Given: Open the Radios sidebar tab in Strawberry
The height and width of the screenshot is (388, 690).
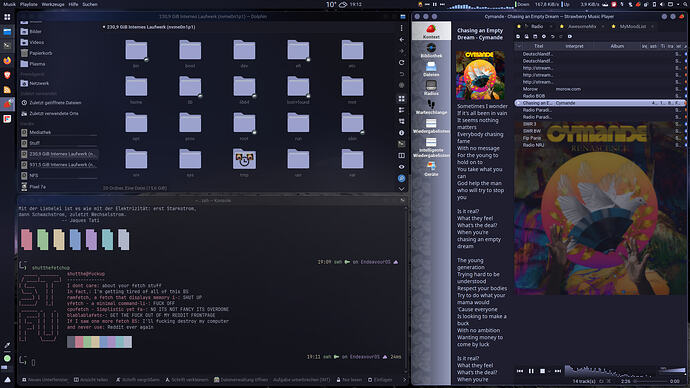Looking at the screenshot, I should tap(431, 88).
